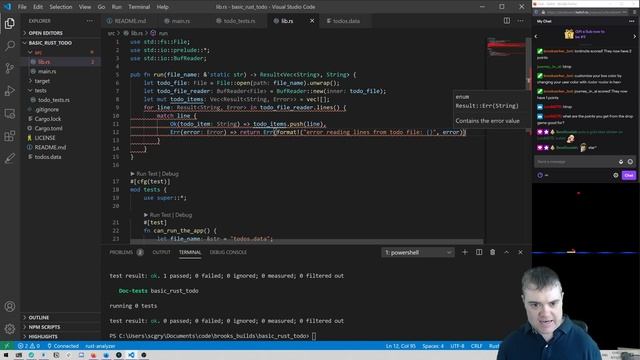
Task: Go to previous chat banner arrow
Action: tap(536, 36)
